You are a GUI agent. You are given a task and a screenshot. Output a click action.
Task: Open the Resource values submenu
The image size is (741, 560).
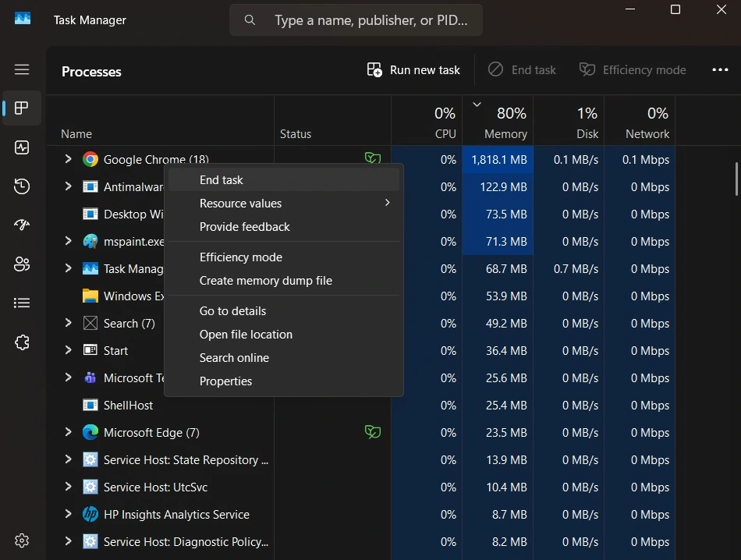pos(242,203)
